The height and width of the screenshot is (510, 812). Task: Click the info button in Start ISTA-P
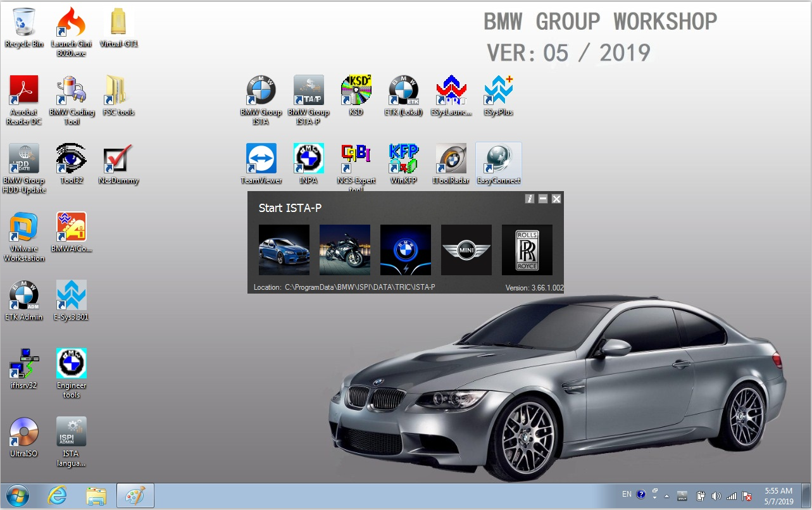tap(529, 199)
